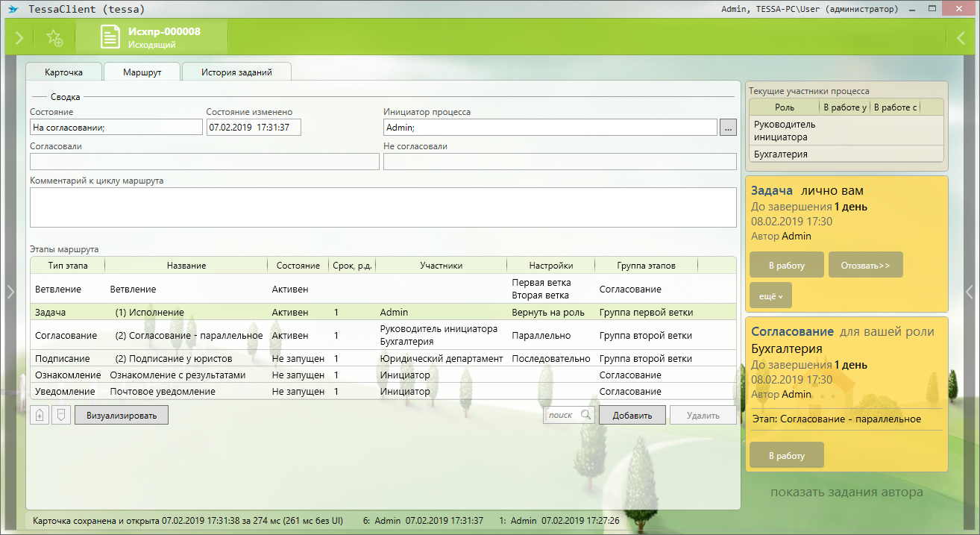Select the Маршрут tab
The width and height of the screenshot is (980, 535).
pyautogui.click(x=142, y=72)
